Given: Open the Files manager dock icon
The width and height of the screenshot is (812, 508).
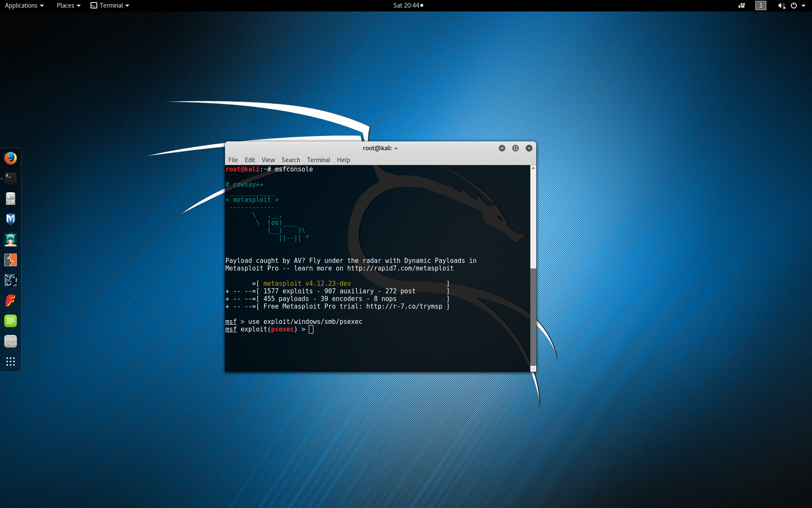Looking at the screenshot, I should point(11,199).
